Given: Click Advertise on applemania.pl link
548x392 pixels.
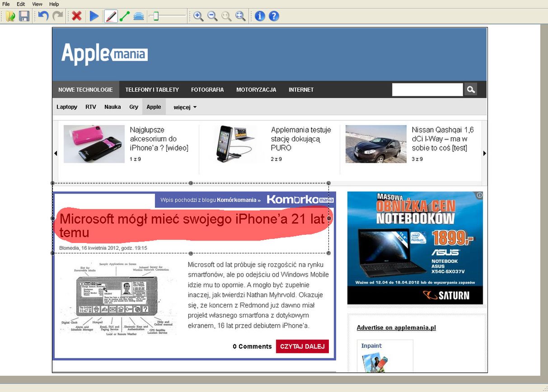Looking at the screenshot, I should coord(396,327).
